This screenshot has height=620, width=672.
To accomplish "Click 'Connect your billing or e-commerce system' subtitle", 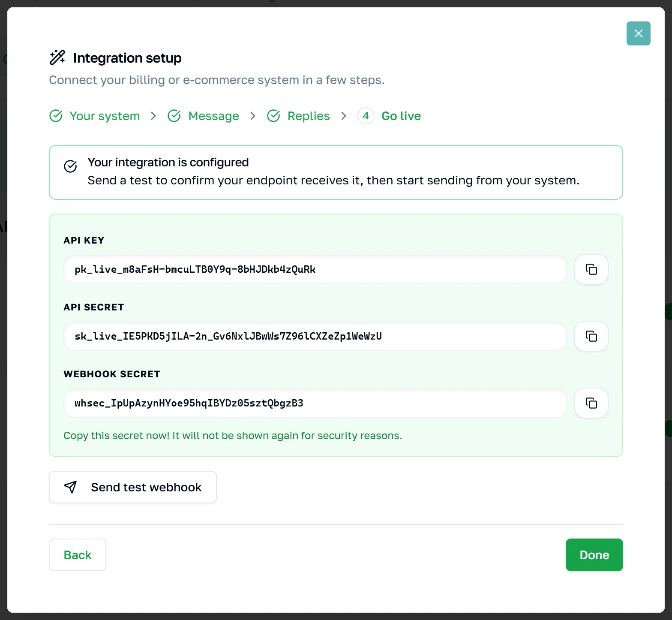I will 217,80.
